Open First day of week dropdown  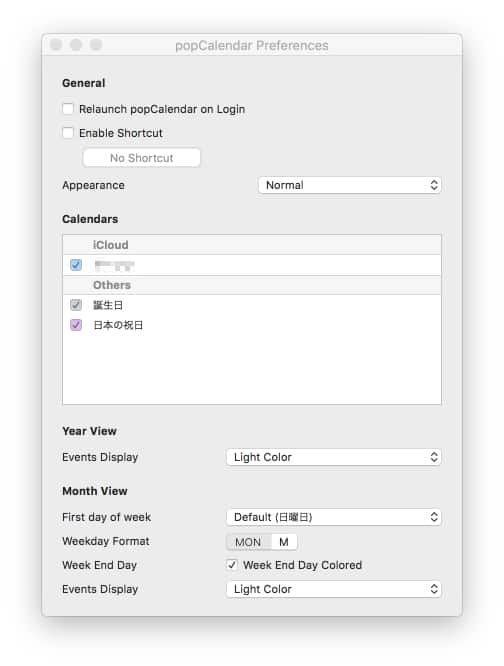click(x=334, y=517)
